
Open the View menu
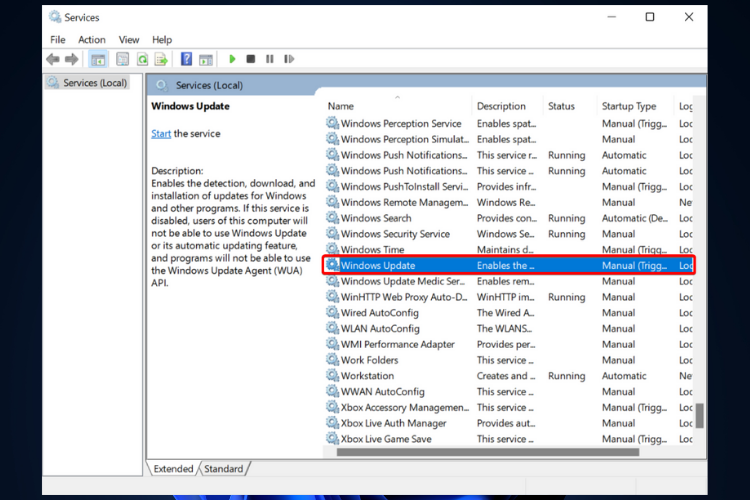click(x=129, y=40)
